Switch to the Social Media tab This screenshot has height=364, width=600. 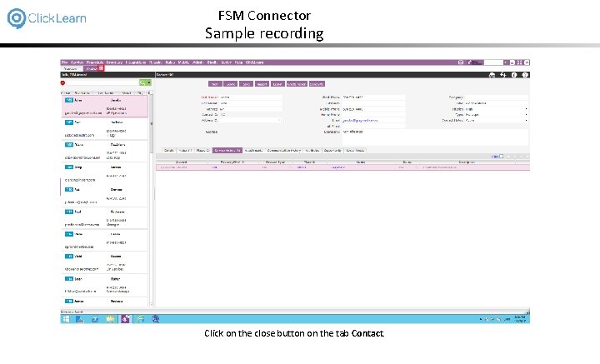pyautogui.click(x=355, y=151)
